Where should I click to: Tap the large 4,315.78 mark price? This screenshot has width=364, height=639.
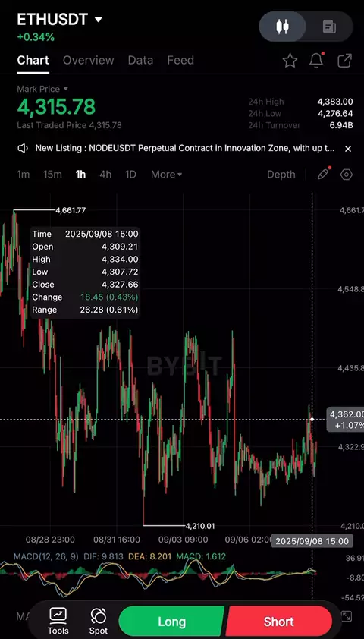(x=56, y=107)
